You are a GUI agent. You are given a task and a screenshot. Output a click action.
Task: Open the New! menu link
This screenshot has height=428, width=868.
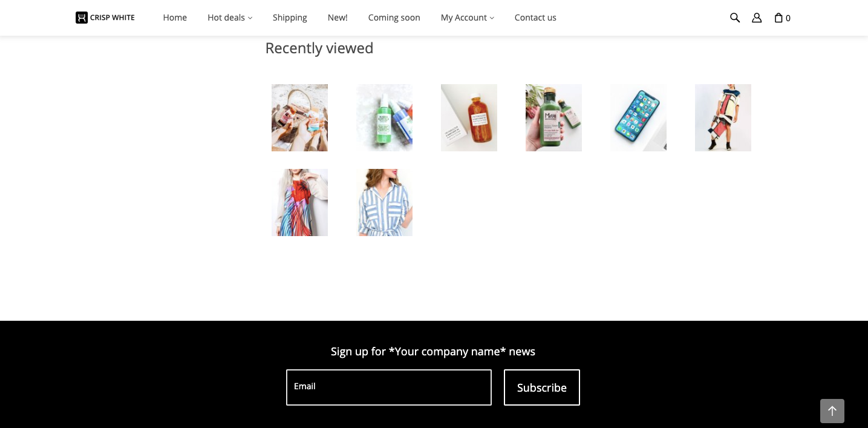338,18
